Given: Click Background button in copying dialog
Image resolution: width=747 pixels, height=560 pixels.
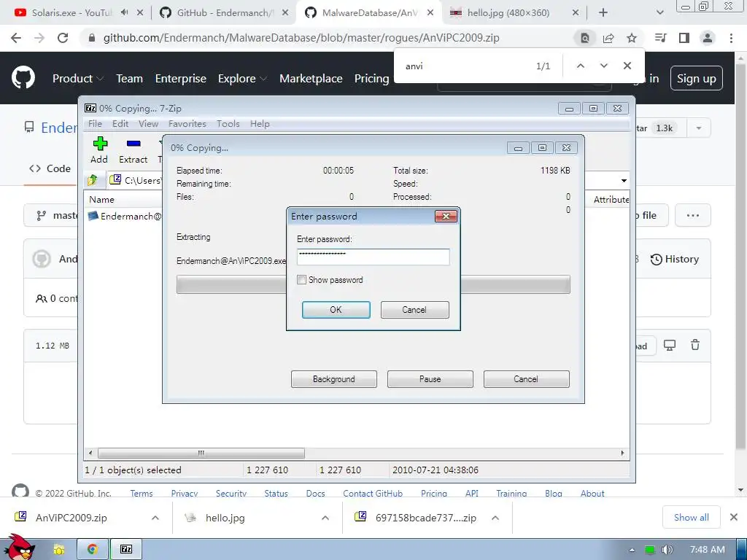Looking at the screenshot, I should point(334,379).
